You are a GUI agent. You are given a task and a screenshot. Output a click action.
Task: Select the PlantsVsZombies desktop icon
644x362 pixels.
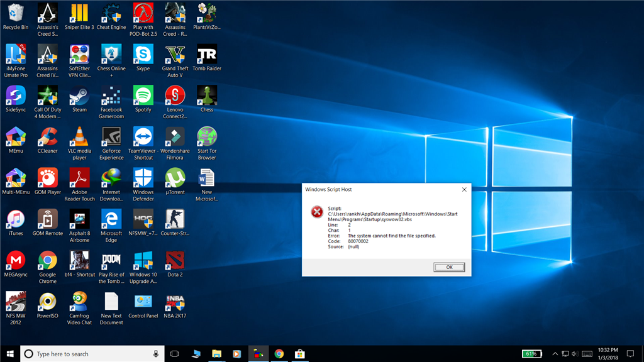point(207,17)
